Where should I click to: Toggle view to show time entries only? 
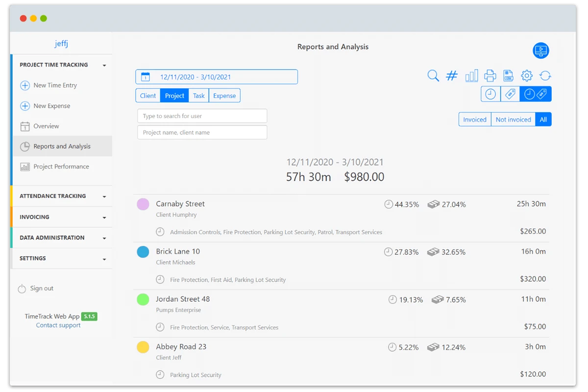tap(490, 94)
